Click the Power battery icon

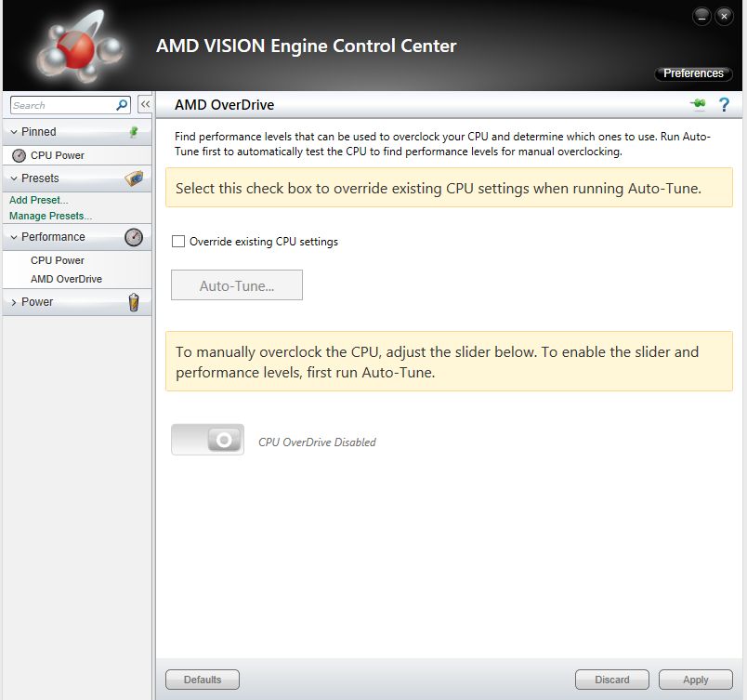[x=134, y=302]
